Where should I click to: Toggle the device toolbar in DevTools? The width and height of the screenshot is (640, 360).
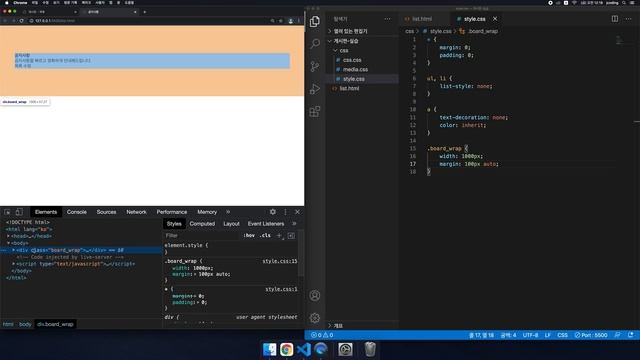pyautogui.click(x=19, y=212)
